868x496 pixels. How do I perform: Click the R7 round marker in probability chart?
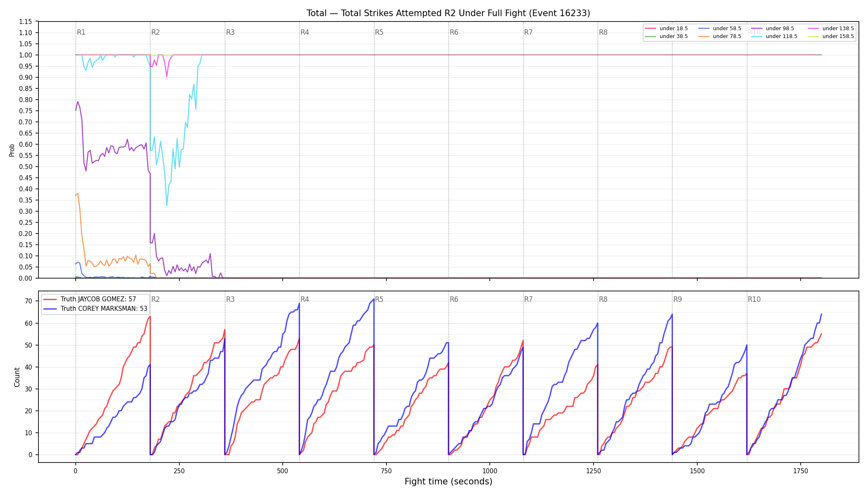coord(528,32)
